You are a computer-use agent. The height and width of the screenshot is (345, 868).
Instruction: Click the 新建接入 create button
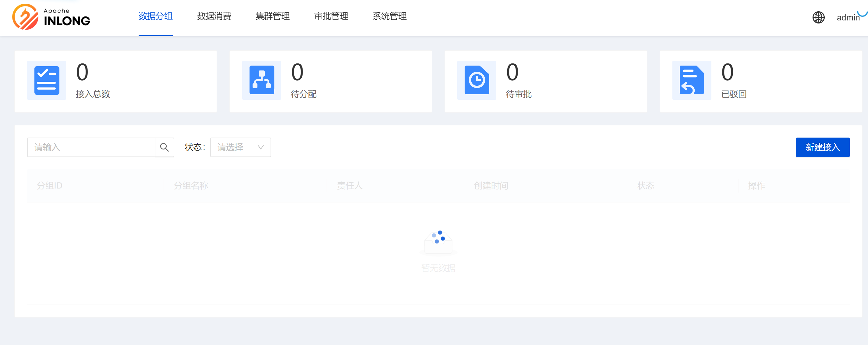click(x=822, y=147)
